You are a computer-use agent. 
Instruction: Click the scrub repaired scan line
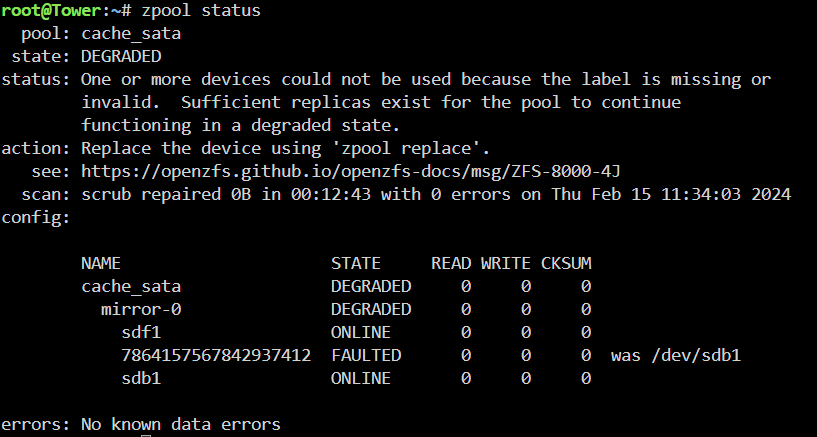click(x=436, y=194)
